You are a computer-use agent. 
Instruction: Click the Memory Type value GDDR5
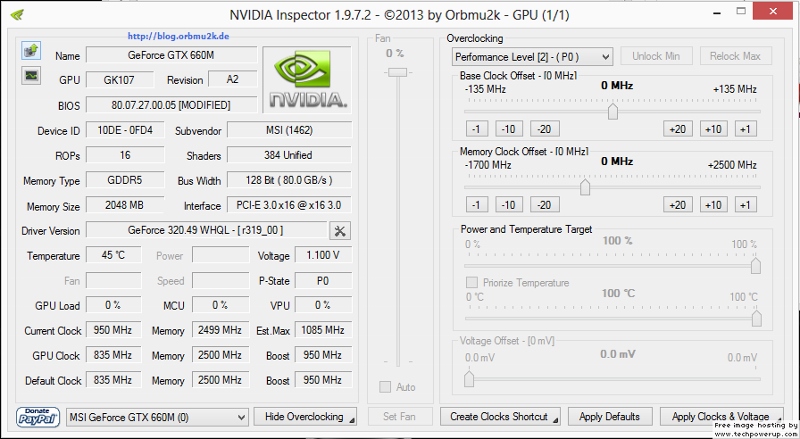(125, 180)
